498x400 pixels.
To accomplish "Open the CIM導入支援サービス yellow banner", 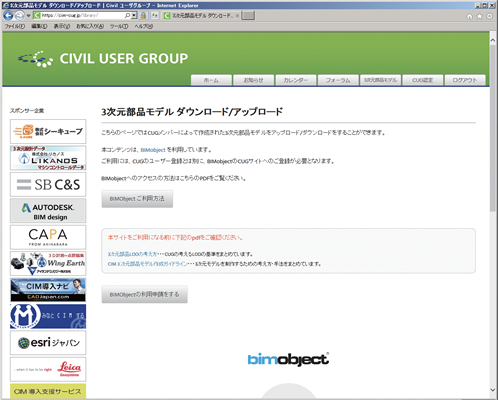I will pos(48,391).
